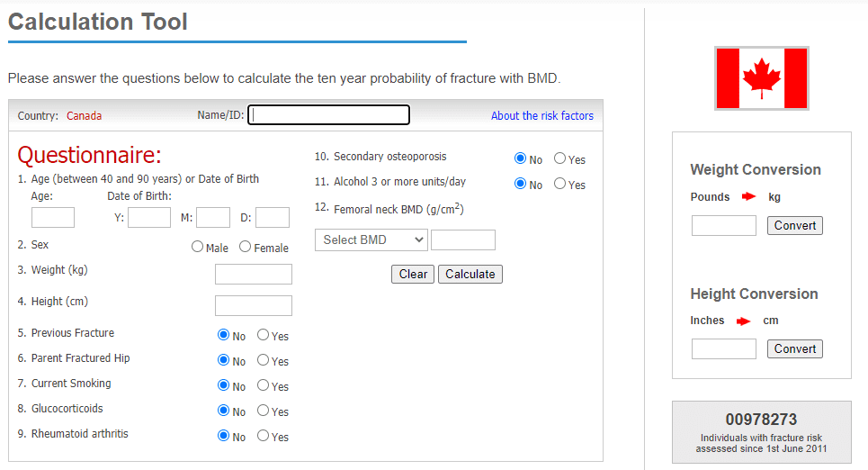
Task: Click the Weight Conversion heading
Action: click(x=756, y=169)
